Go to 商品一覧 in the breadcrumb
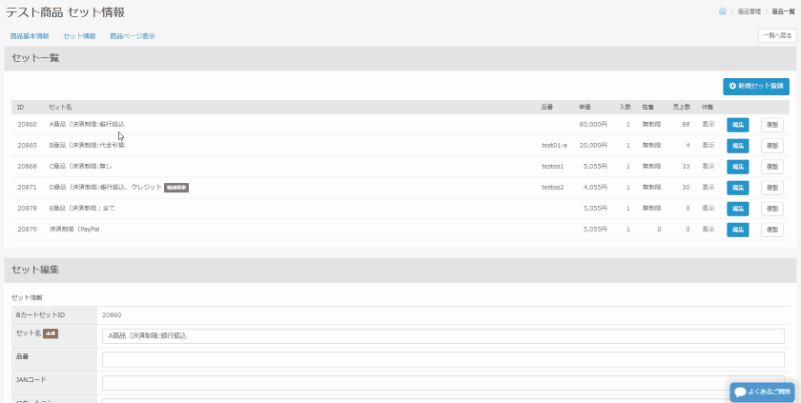This screenshot has width=801, height=403. tap(783, 11)
